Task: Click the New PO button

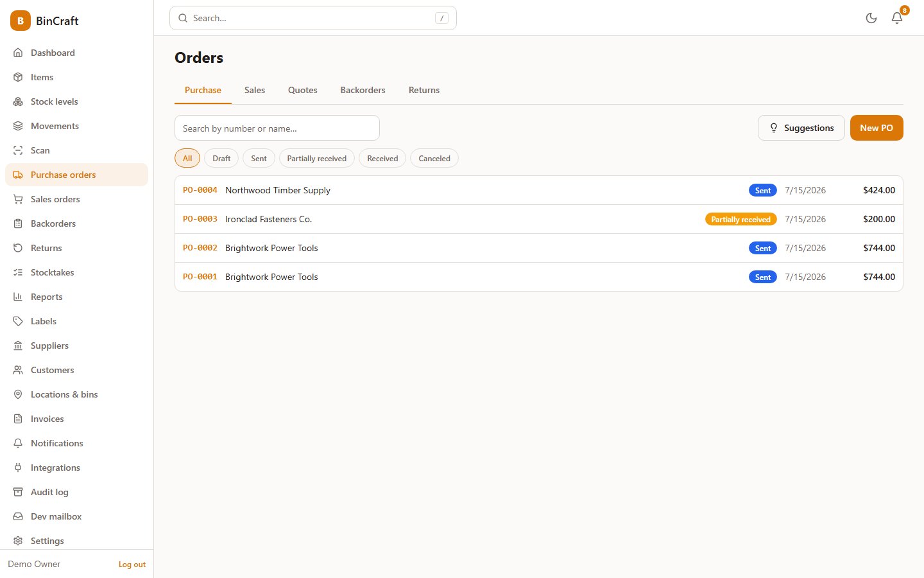Action: click(x=877, y=128)
